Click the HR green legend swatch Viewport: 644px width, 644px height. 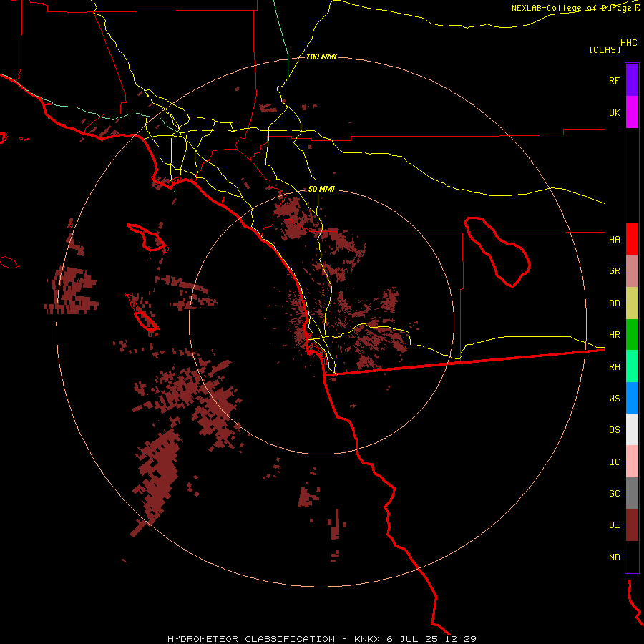(x=632, y=335)
